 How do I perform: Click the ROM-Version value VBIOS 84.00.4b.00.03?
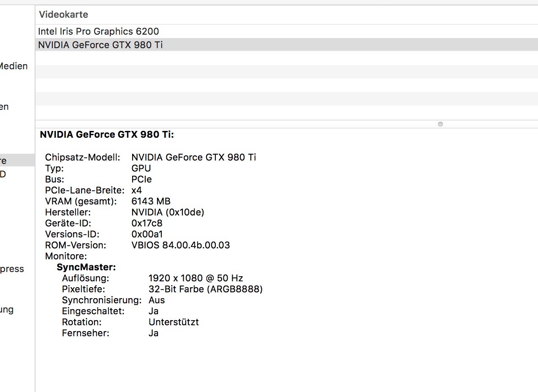point(181,245)
